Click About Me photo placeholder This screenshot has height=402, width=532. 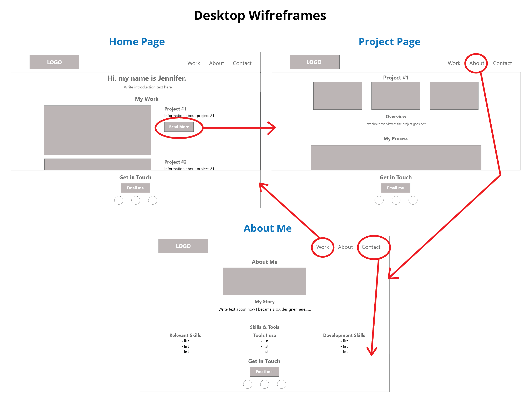coord(265,281)
